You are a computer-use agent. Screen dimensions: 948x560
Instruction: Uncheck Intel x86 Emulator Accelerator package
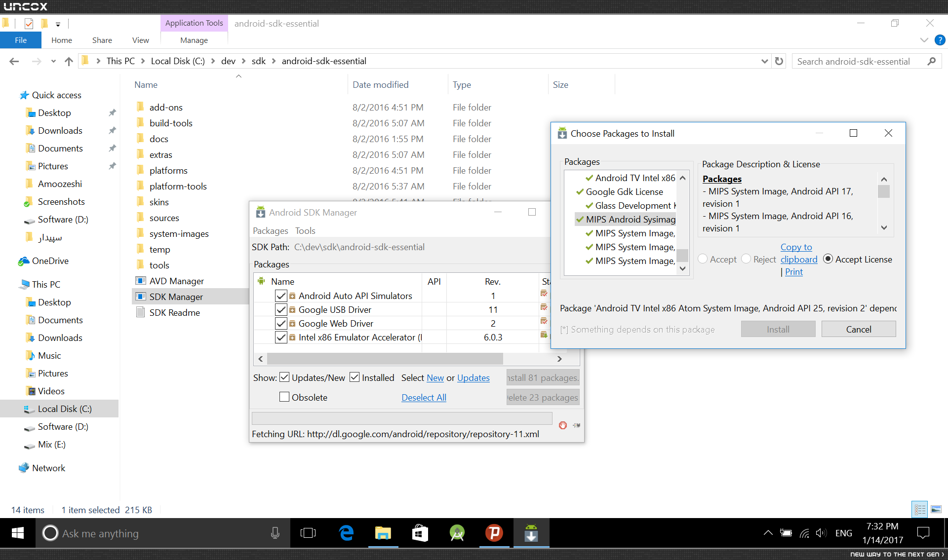pyautogui.click(x=281, y=337)
